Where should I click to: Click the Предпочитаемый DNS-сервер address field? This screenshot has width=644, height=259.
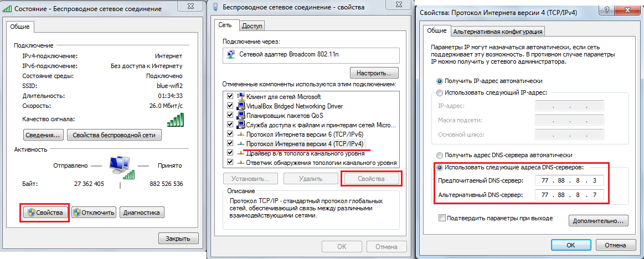click(570, 180)
